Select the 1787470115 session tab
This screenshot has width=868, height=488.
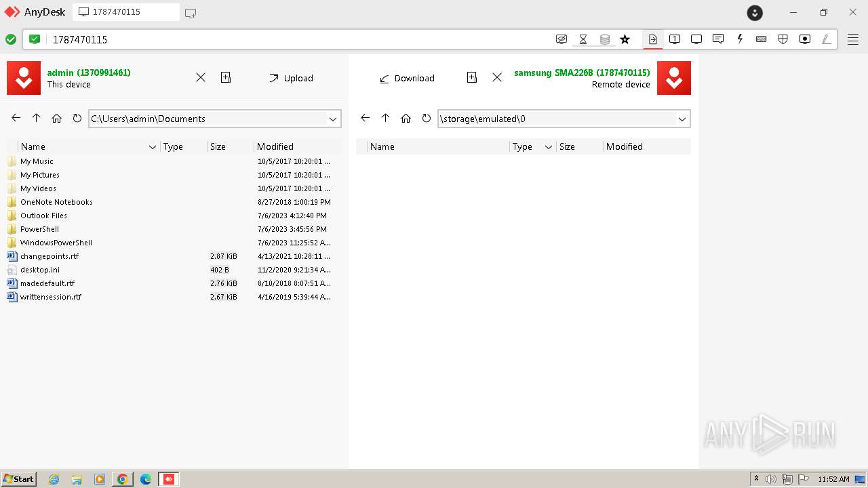coord(126,12)
